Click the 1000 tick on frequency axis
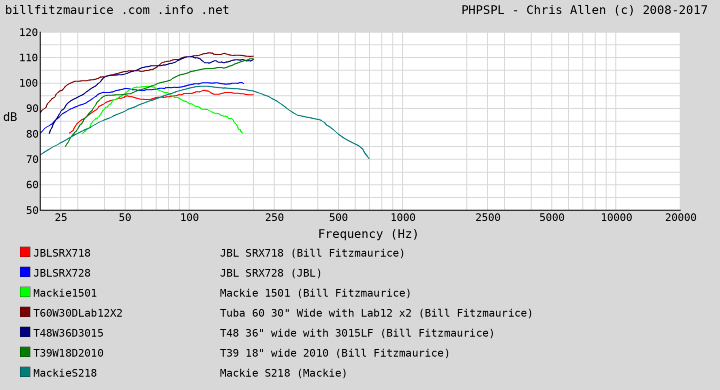The height and width of the screenshot is (390, 720). point(403,217)
